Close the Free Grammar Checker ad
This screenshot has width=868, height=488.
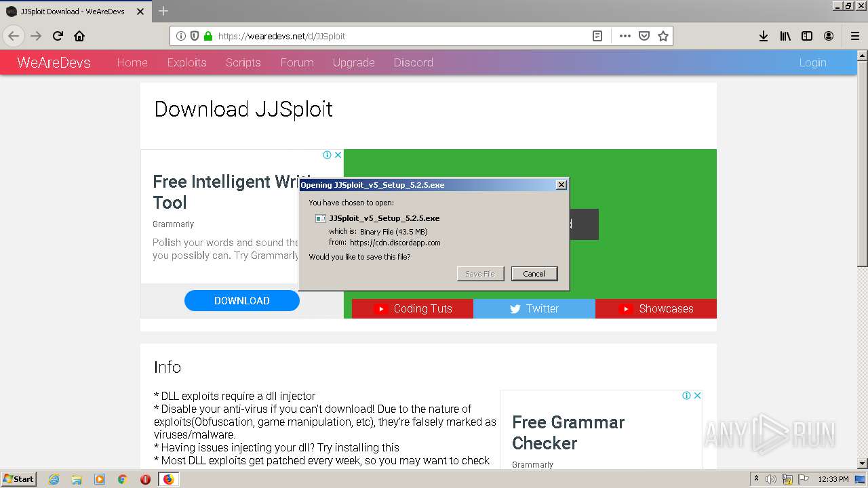(x=697, y=395)
